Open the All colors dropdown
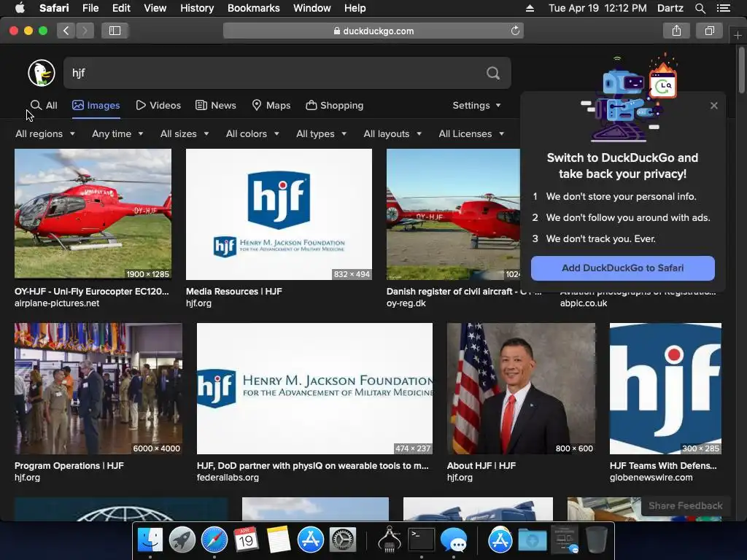 (x=252, y=134)
